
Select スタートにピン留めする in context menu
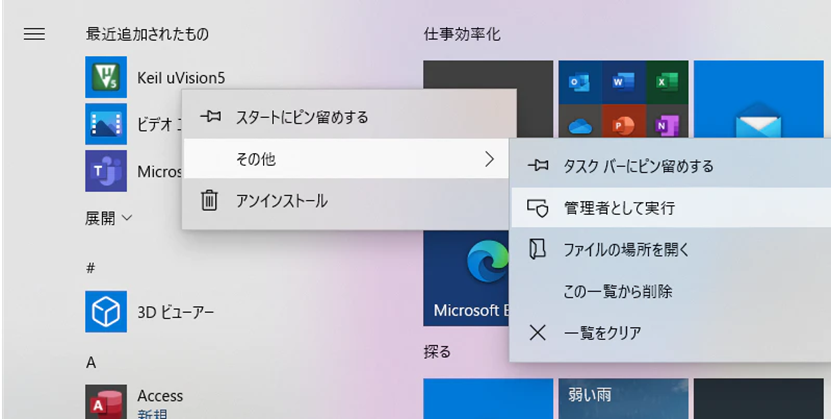click(301, 117)
